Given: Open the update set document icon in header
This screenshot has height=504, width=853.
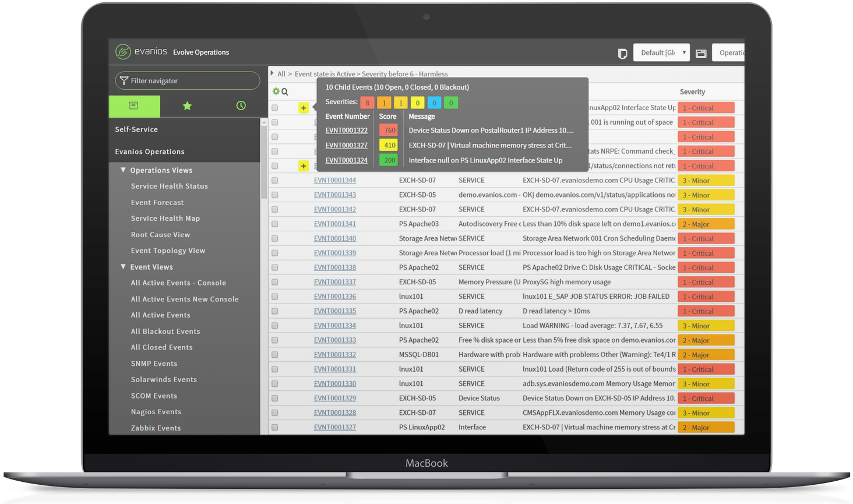Looking at the screenshot, I should click(622, 52).
